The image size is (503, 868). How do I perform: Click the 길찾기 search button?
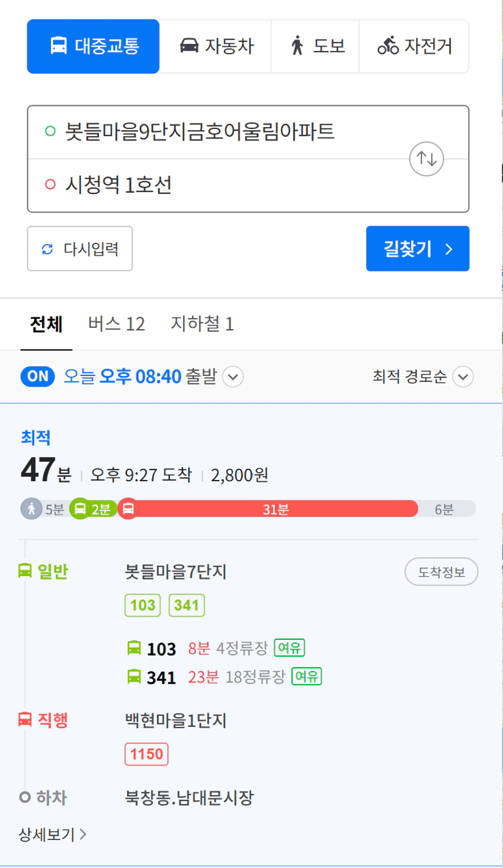[418, 248]
